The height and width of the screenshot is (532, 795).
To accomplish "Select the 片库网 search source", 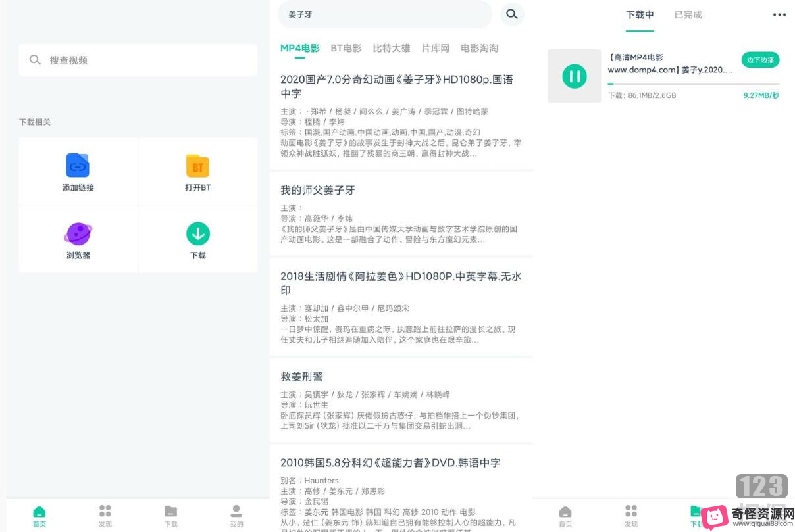I will pos(434,48).
